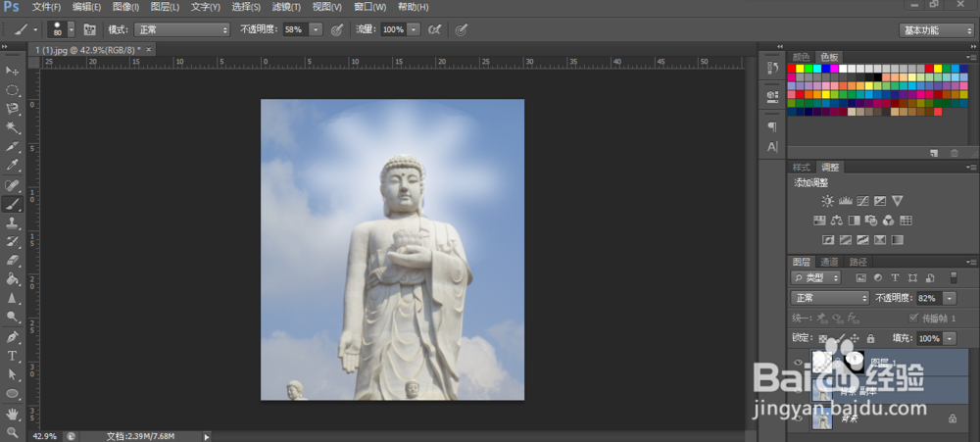Open the 图像(I) menu
The height and width of the screenshot is (442, 980).
[125, 7]
